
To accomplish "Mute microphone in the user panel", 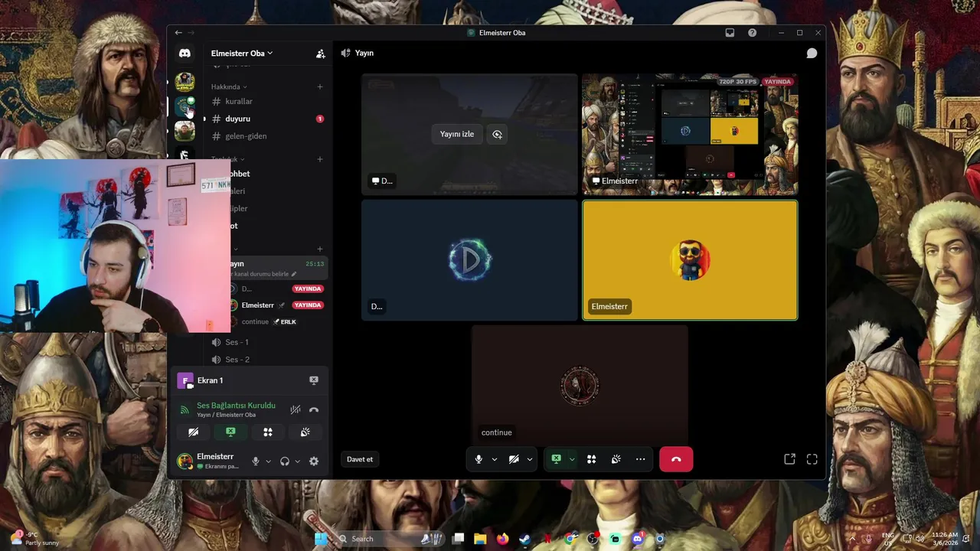I will [x=256, y=461].
